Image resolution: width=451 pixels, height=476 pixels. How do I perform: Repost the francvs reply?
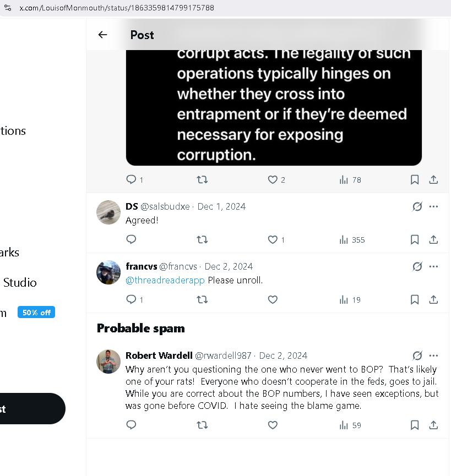(x=202, y=300)
